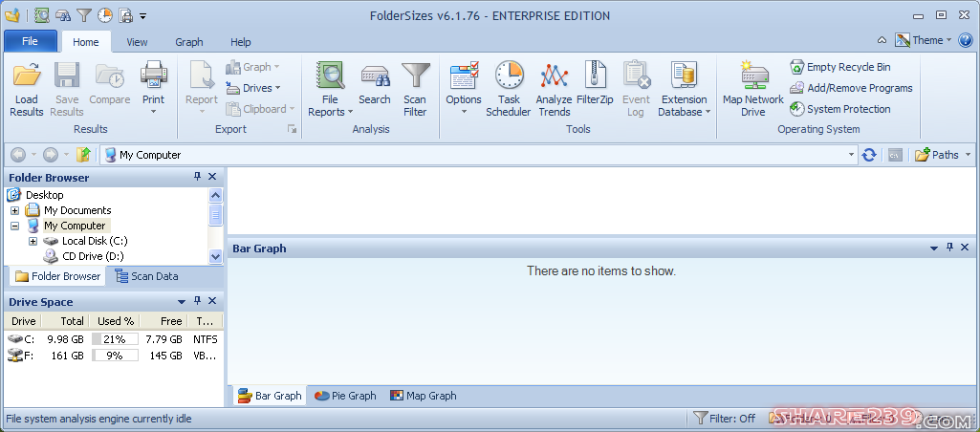Launch the Search tool with binoculars icon
The width and height of the screenshot is (980, 432).
tap(375, 83)
